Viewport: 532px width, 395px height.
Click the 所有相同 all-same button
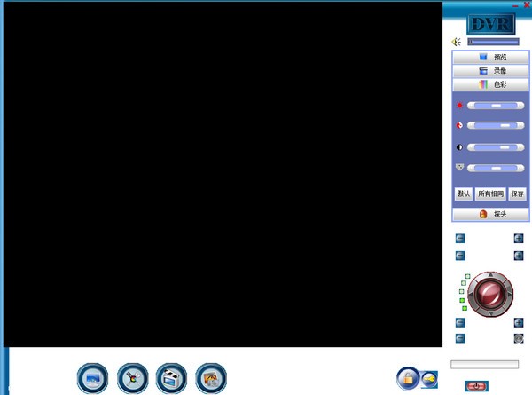click(490, 194)
